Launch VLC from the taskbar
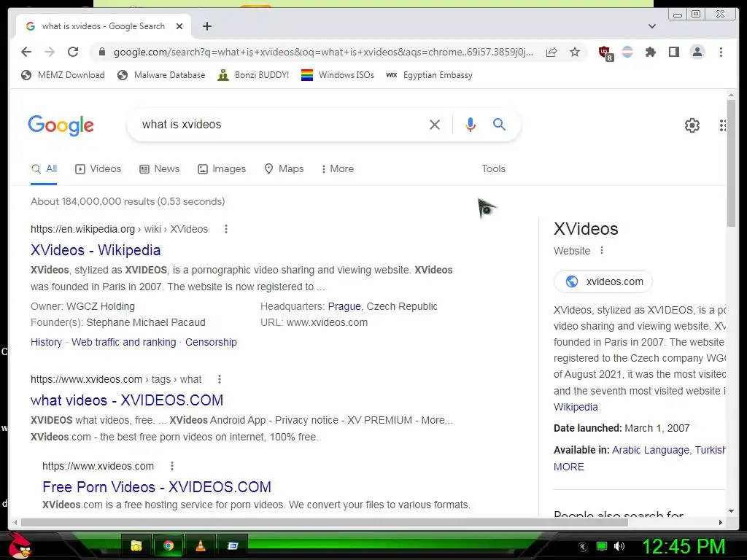This screenshot has width=747, height=560. coord(201,545)
